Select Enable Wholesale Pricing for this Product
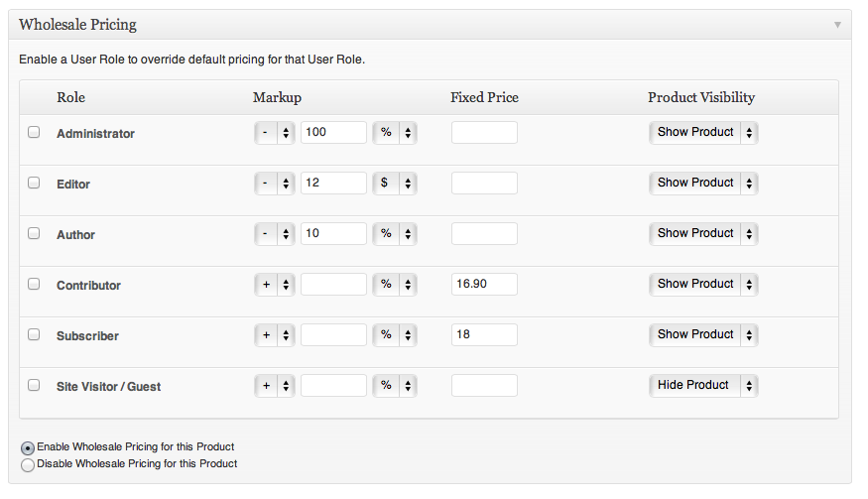 [x=28, y=447]
